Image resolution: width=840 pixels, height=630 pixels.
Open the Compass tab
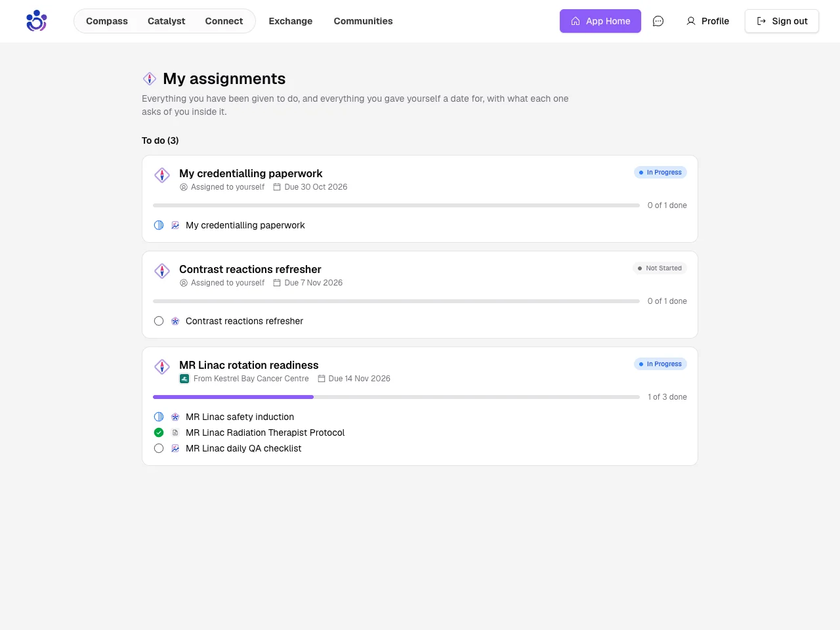(107, 21)
